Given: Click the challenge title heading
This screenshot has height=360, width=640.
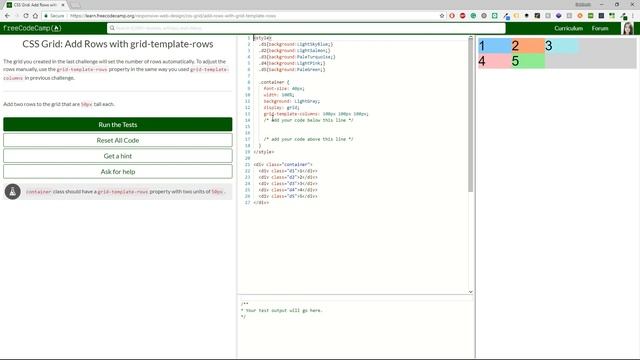Looking at the screenshot, I should 118,44.
